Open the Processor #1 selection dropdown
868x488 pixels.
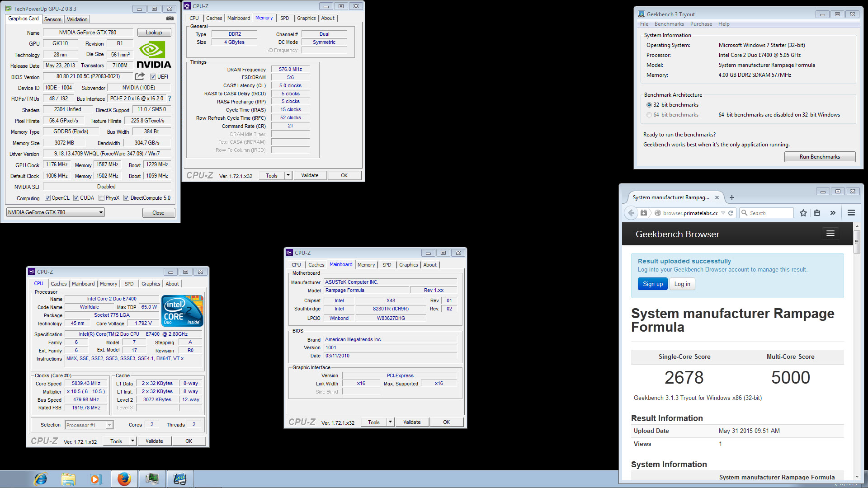(89, 425)
